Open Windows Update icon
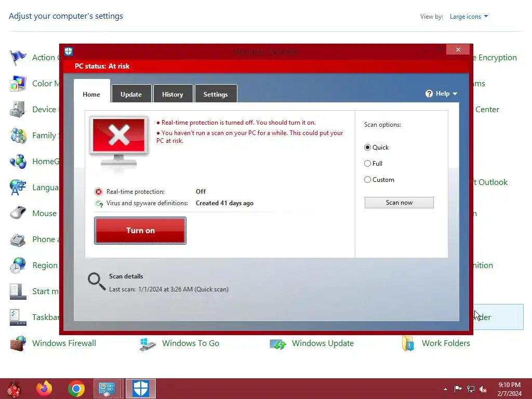The image size is (532, 399). [x=278, y=343]
